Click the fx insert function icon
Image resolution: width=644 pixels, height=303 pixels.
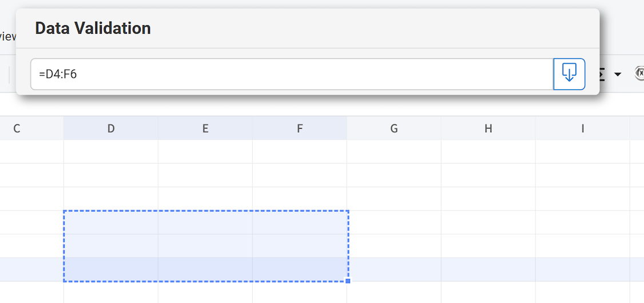(639, 73)
